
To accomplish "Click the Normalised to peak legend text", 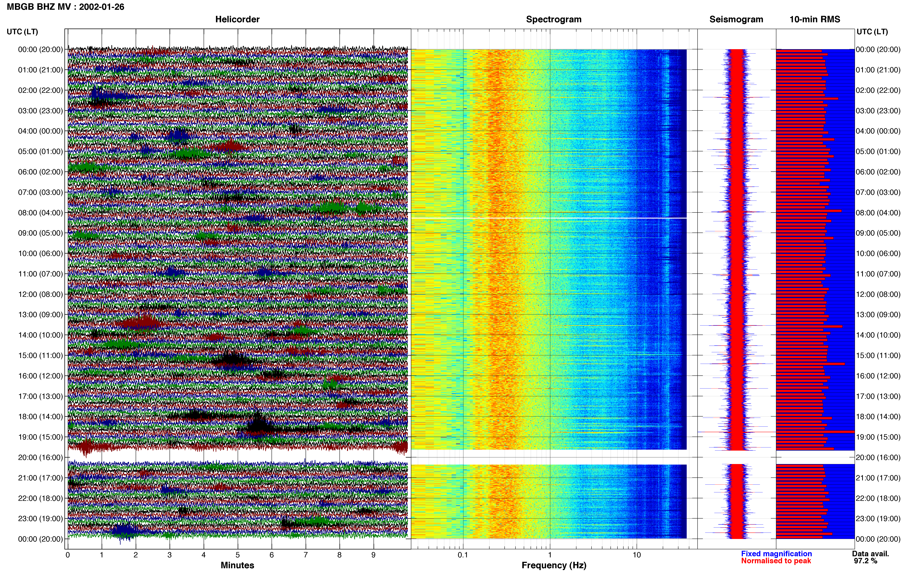I will click(776, 561).
